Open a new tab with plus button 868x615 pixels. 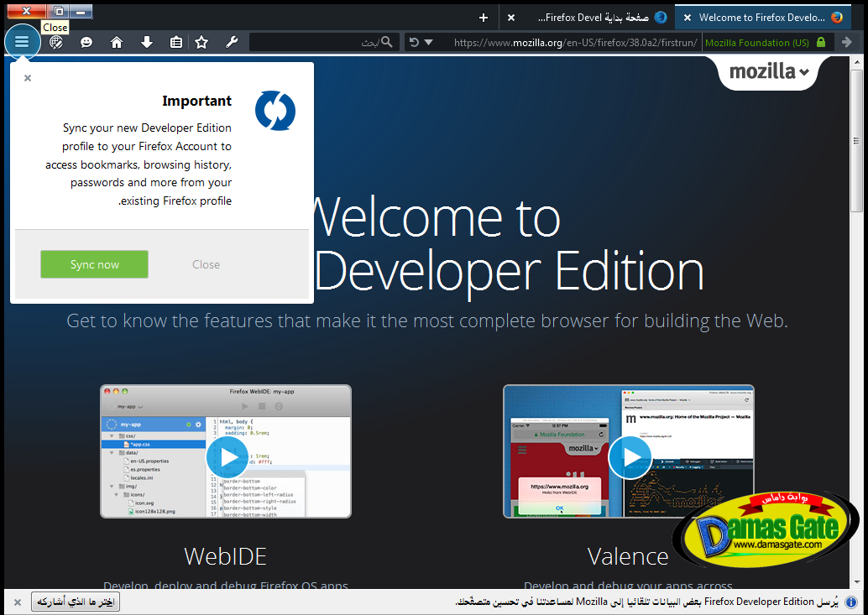[484, 18]
